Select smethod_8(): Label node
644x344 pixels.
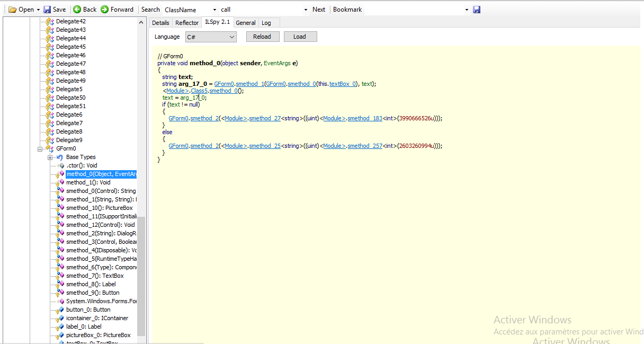point(91,284)
